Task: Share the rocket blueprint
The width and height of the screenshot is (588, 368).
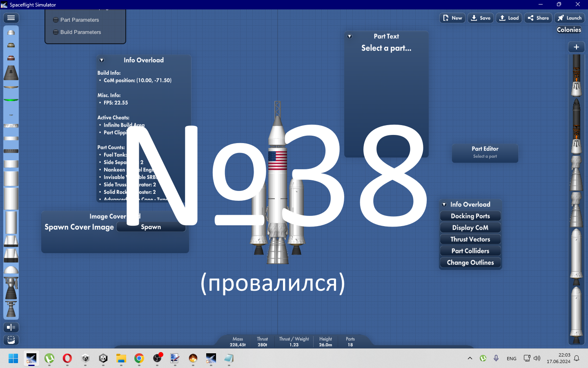Action: 538,18
